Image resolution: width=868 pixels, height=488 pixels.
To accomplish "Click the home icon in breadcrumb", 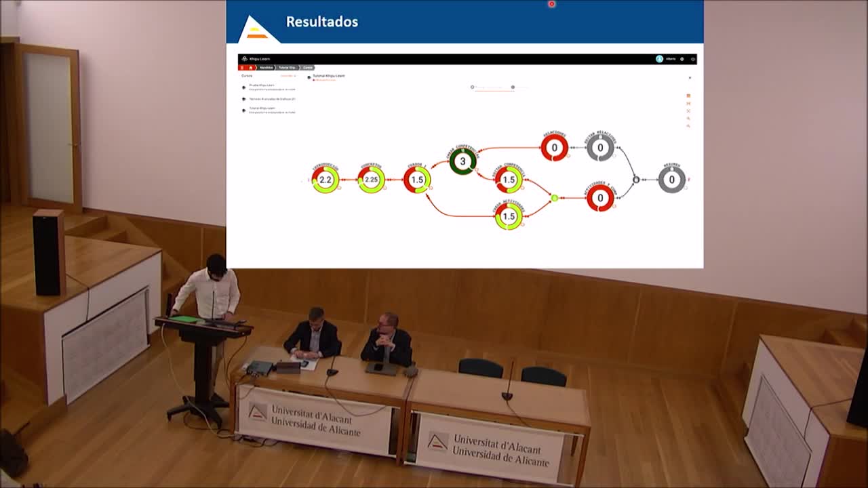I will click(250, 68).
